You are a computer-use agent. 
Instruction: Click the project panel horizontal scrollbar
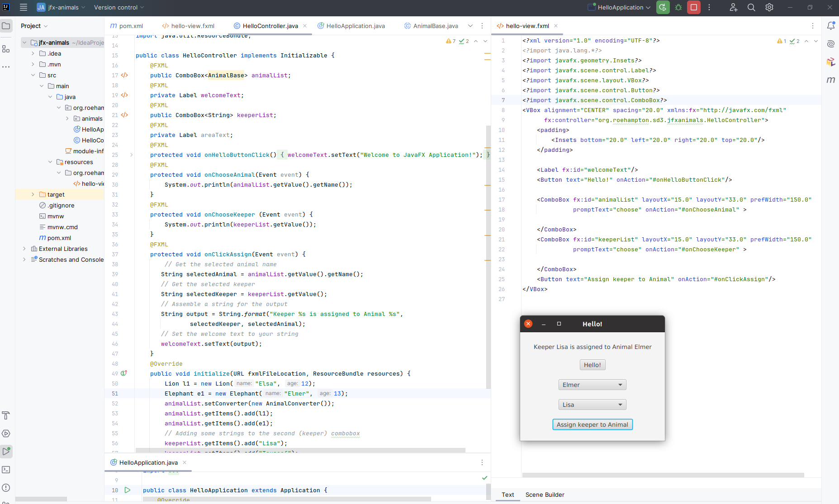[x=41, y=499]
